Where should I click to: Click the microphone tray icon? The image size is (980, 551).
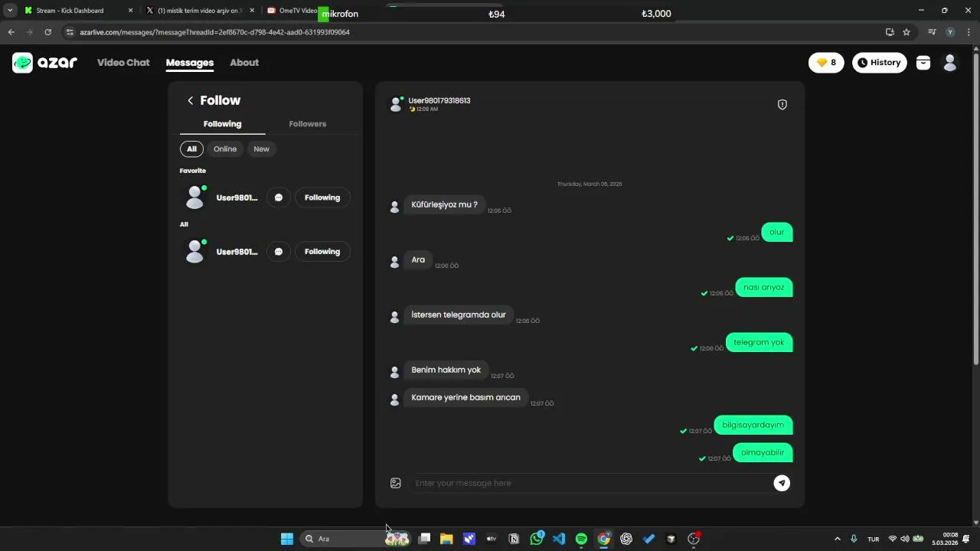[854, 539]
